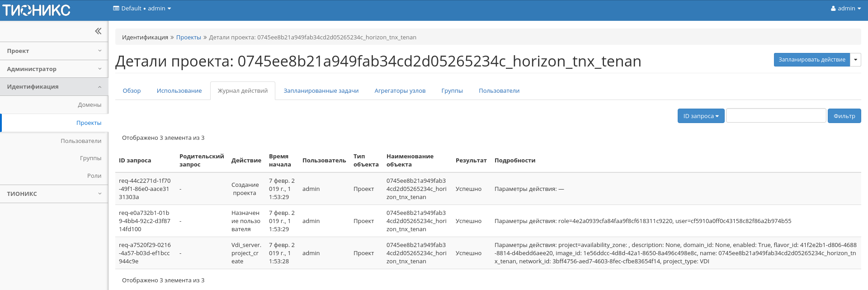
Task: Select the Агрегаторы узлов tab
Action: (x=400, y=91)
